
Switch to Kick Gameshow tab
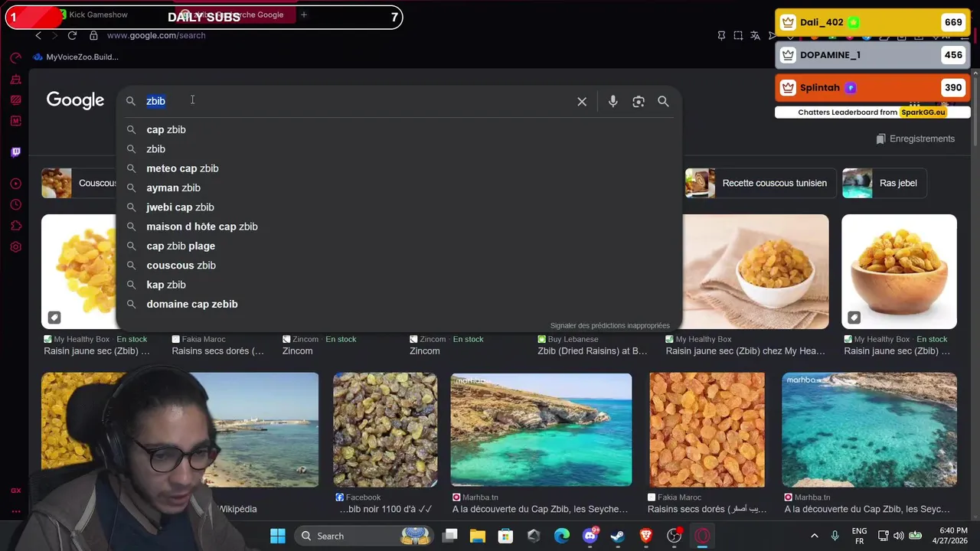94,15
